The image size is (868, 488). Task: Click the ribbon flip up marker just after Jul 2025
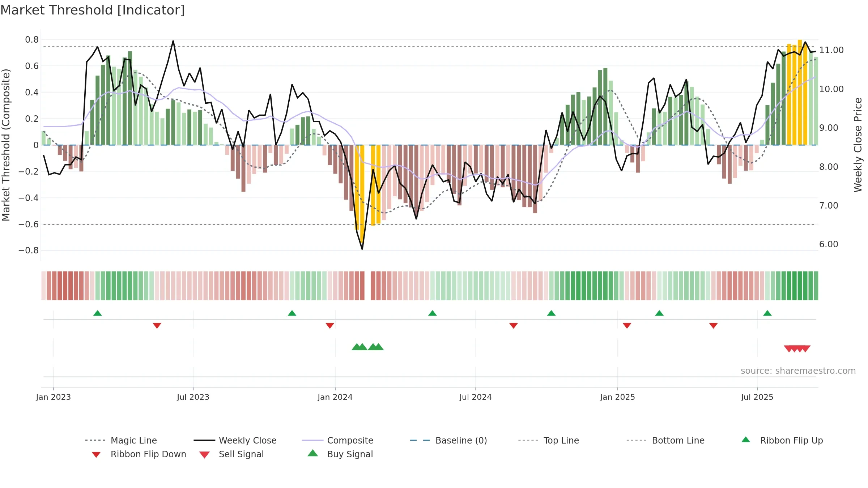(767, 313)
